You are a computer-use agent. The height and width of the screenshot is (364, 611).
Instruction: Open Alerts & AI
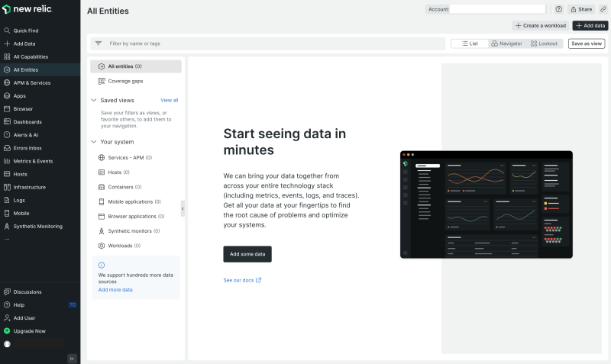coord(26,135)
